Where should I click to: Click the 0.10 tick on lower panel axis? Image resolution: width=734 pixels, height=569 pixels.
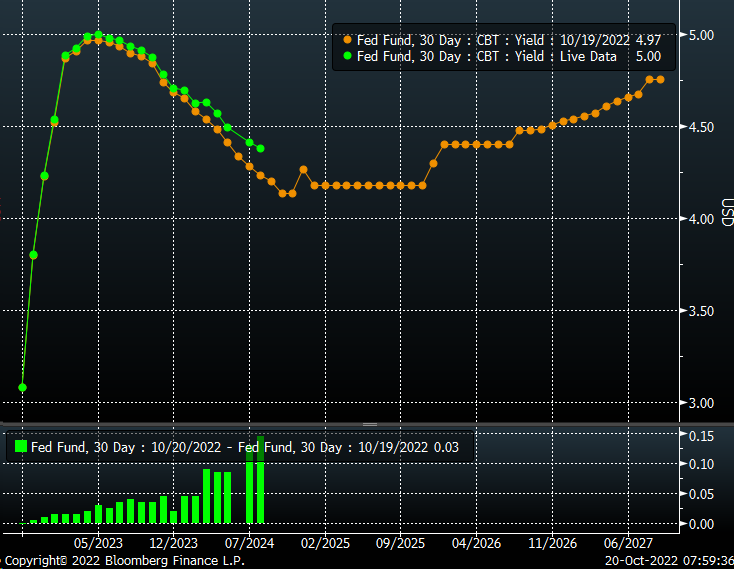(701, 464)
